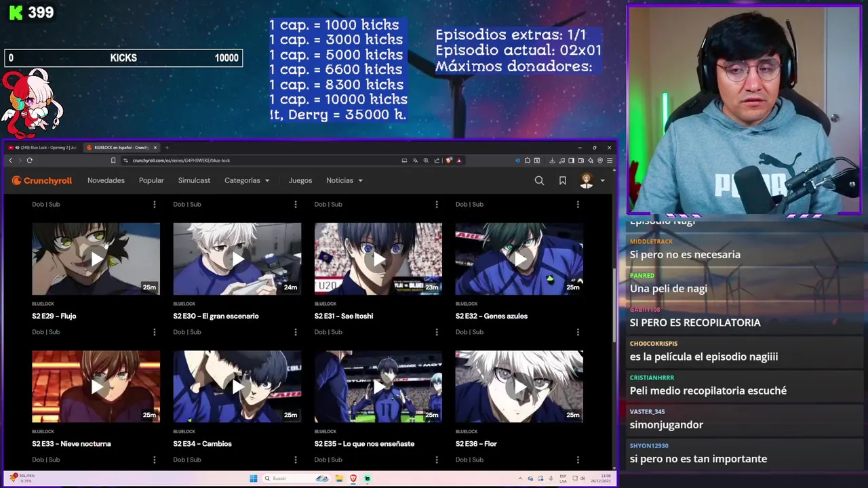This screenshot has height=488, width=868.
Task: Open options for S2 E35 – Lo que nos enseñaste
Action: (436, 460)
